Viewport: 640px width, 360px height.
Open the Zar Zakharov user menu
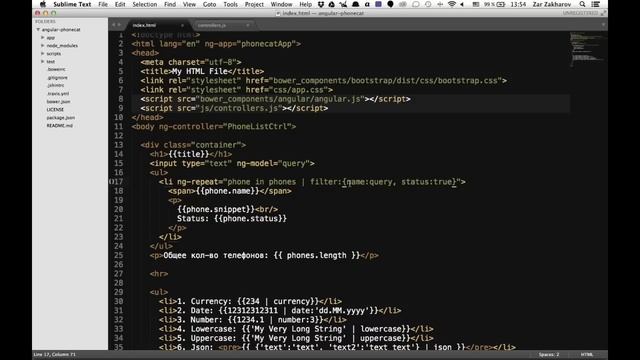[551, 4]
